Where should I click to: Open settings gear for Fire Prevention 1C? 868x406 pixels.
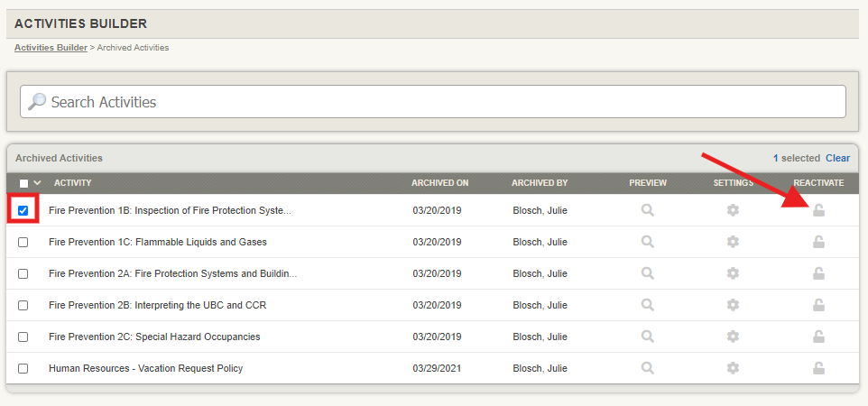(733, 242)
